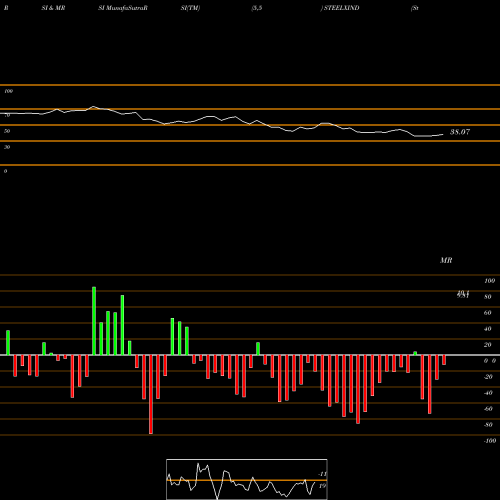Click the MR axis label -60

click(488, 409)
